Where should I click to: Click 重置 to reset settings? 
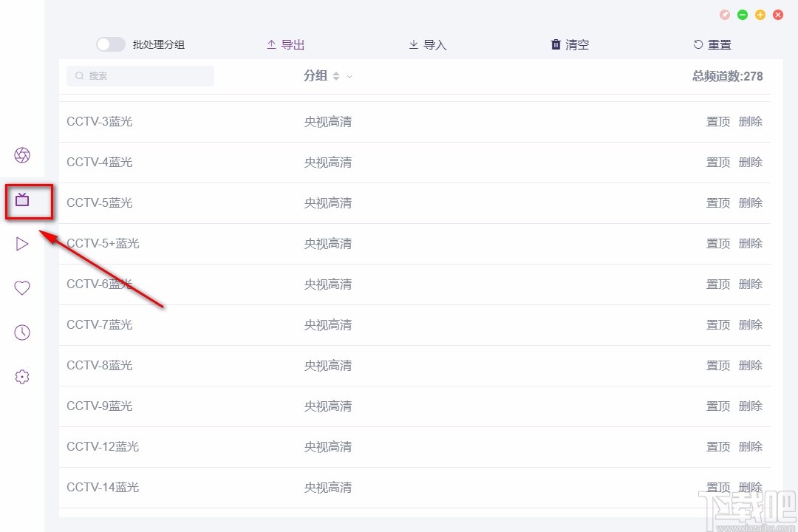point(712,44)
